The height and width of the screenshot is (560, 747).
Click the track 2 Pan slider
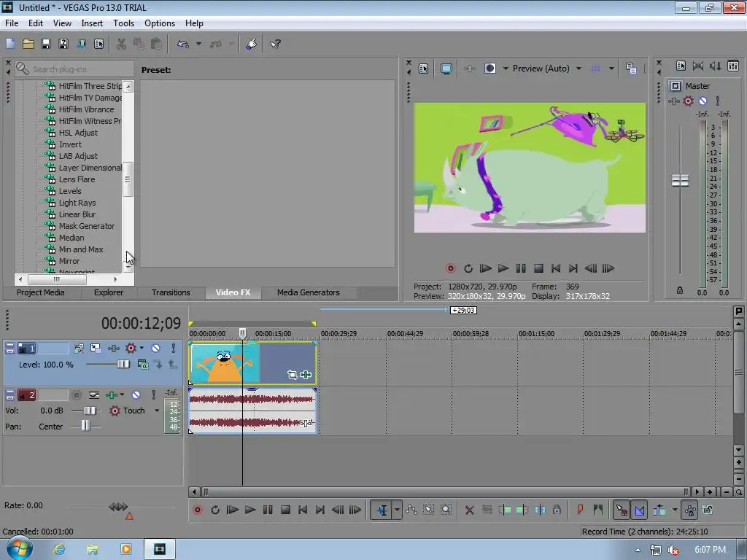point(85,426)
